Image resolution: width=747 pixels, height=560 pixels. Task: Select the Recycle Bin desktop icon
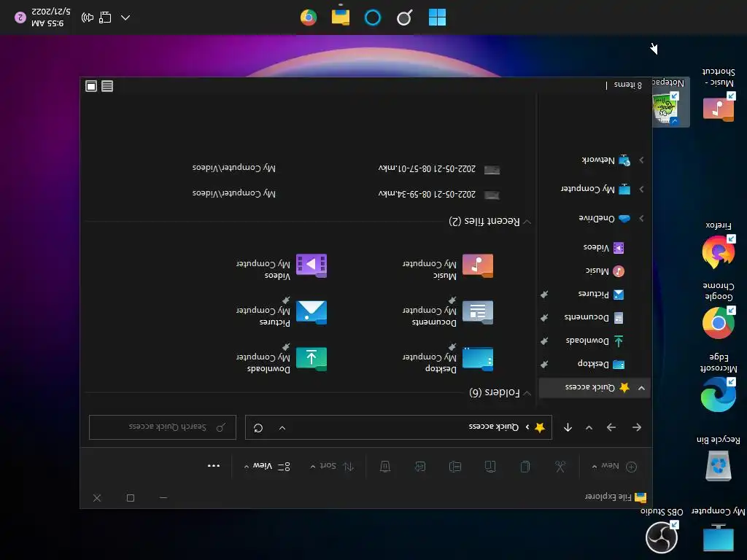click(x=719, y=459)
